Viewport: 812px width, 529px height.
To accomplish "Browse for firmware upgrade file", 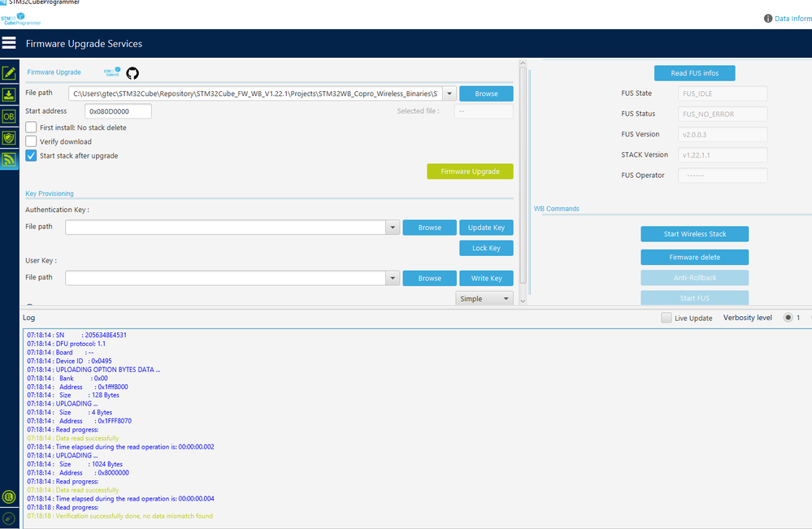I will (486, 93).
